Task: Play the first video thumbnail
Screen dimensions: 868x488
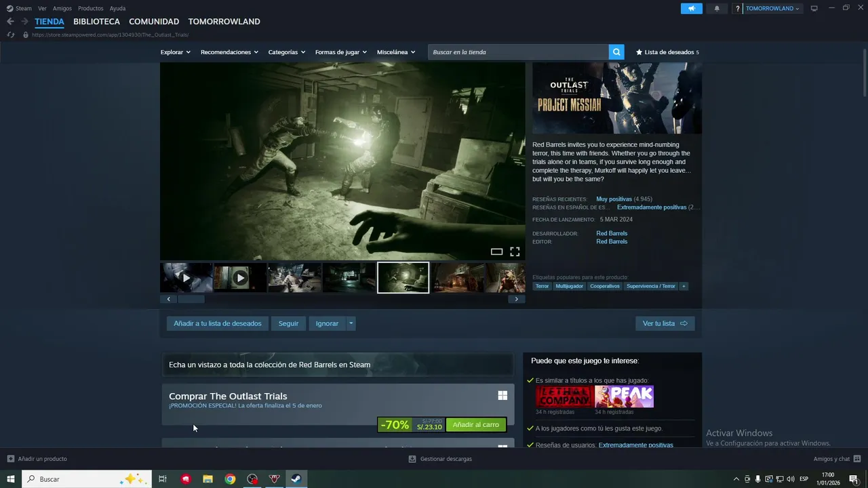Action: [x=186, y=278]
